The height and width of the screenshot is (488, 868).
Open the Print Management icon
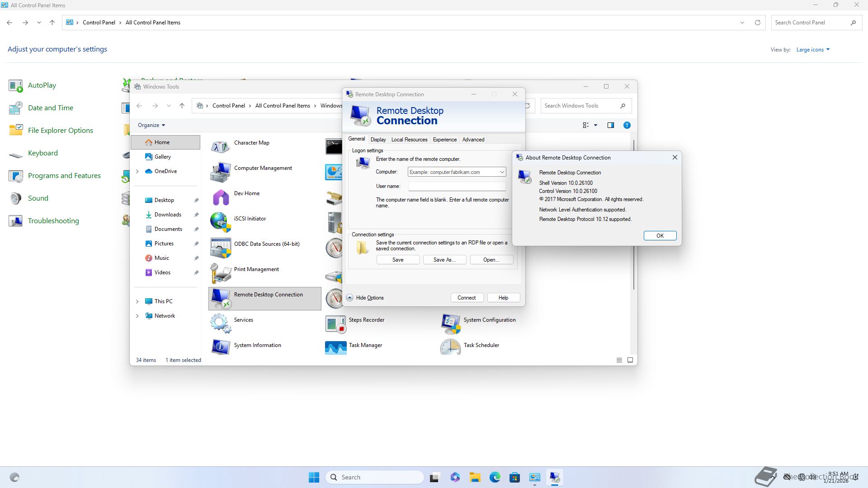[x=220, y=272]
